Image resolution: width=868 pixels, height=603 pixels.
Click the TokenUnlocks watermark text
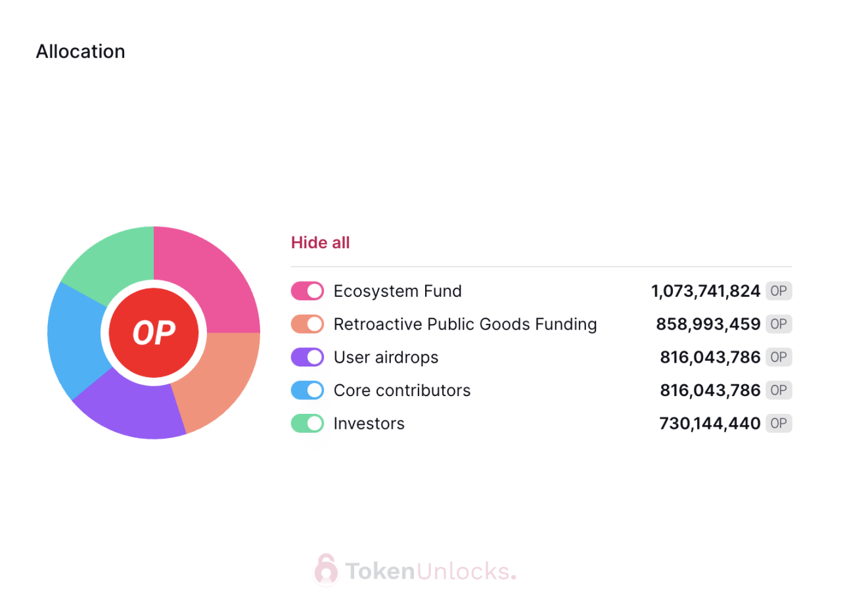pos(430,571)
